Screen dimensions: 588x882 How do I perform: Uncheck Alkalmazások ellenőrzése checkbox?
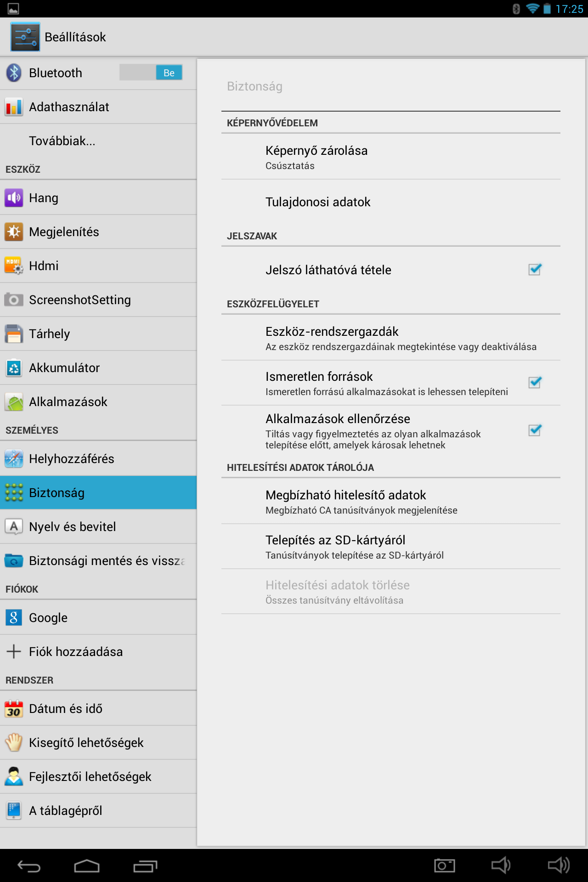535,430
